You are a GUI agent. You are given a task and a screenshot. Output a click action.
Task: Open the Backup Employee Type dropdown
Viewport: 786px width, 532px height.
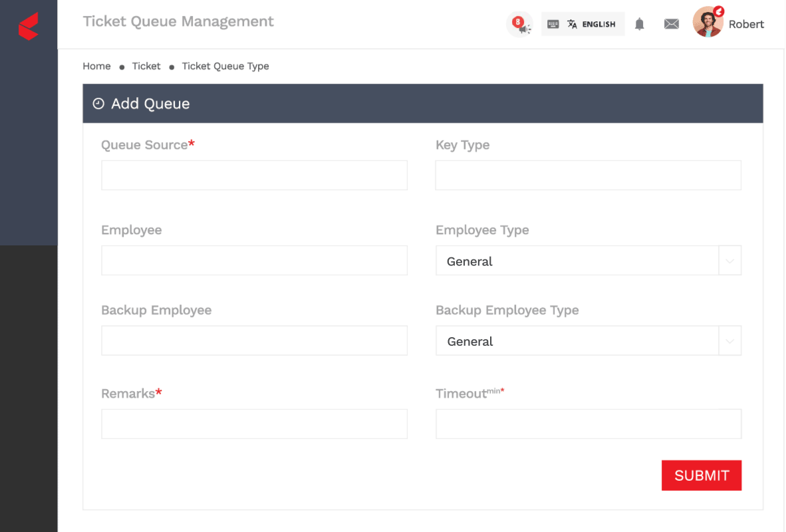588,340
